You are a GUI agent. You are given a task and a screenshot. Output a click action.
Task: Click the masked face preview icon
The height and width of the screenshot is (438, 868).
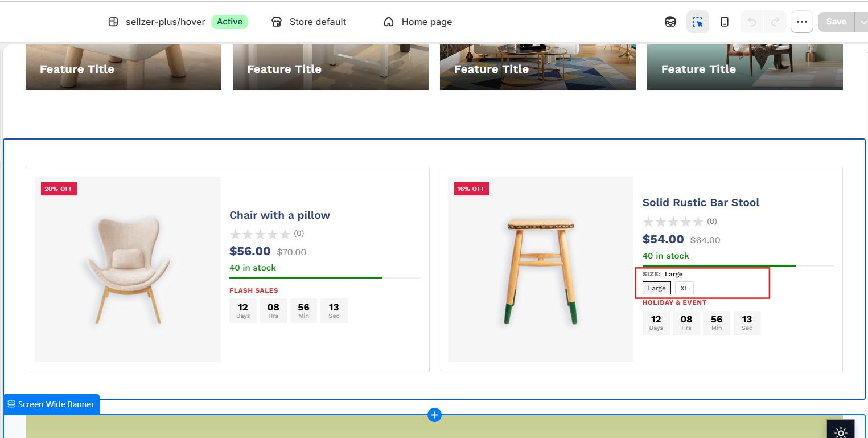(x=670, y=22)
